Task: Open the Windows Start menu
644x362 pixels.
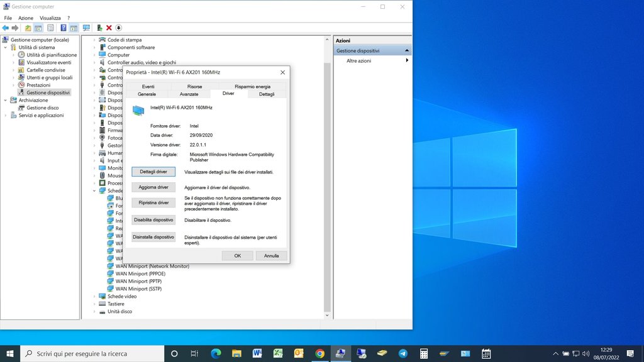Action: click(x=10, y=353)
